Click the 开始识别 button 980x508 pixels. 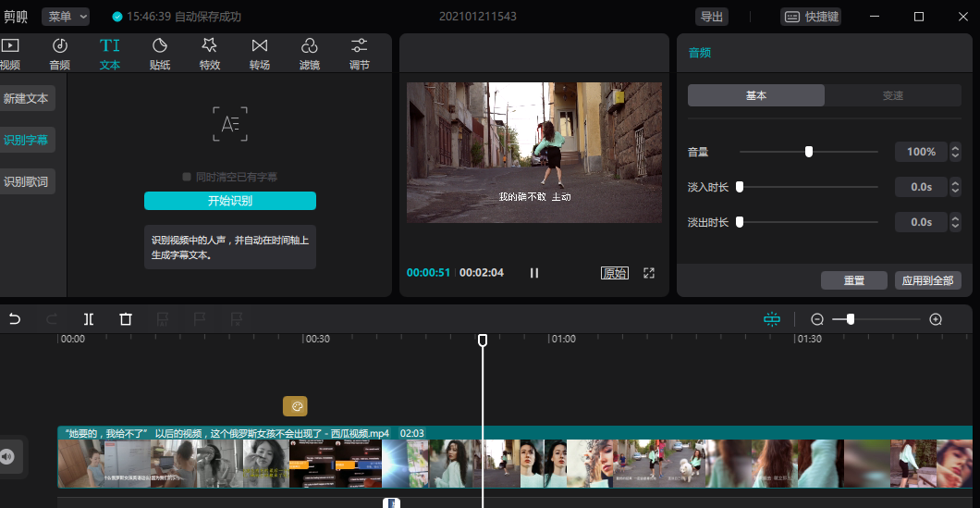pos(230,201)
